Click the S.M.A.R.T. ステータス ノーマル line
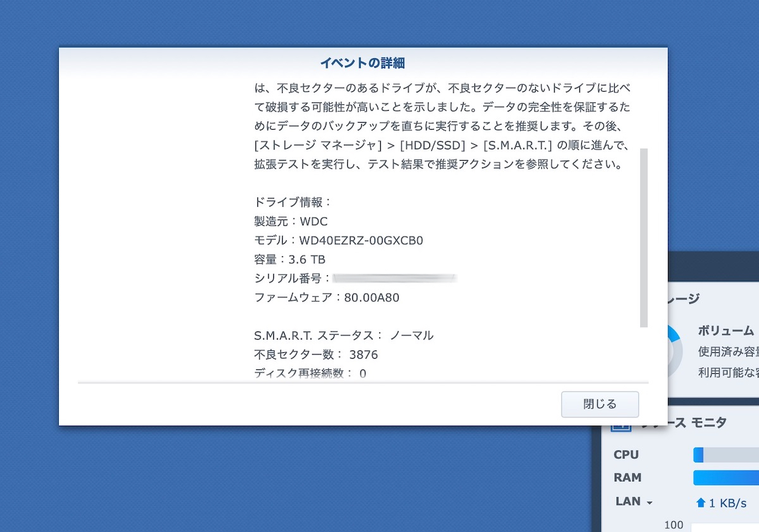Image resolution: width=759 pixels, height=532 pixels. pos(343,335)
